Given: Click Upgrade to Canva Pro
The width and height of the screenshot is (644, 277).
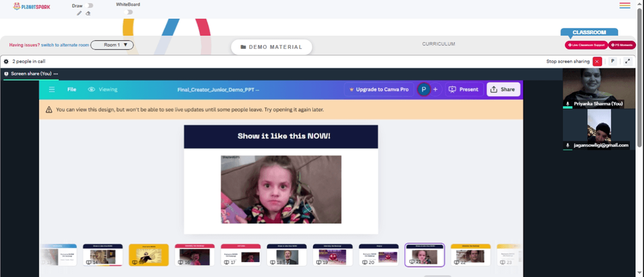Looking at the screenshot, I should pyautogui.click(x=379, y=89).
